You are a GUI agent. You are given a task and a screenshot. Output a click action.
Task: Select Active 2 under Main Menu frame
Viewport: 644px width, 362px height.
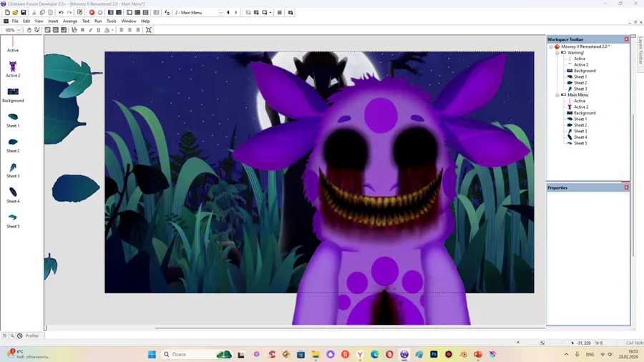pyautogui.click(x=581, y=107)
